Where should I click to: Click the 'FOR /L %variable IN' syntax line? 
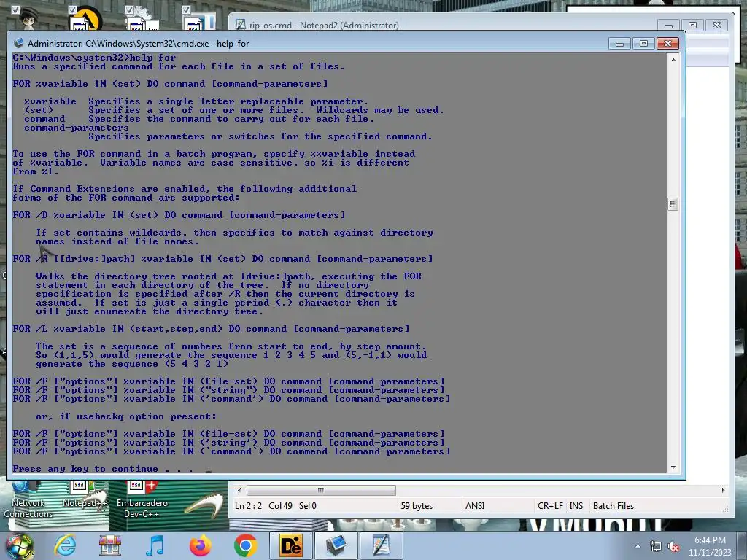(x=211, y=329)
